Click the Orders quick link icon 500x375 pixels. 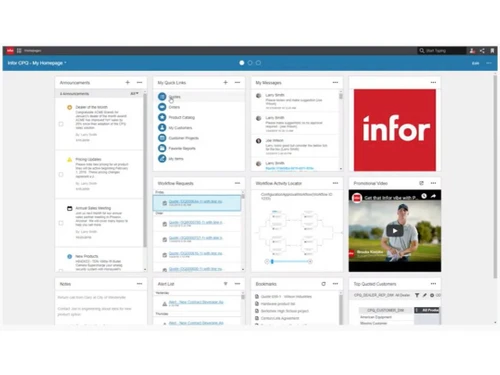(162, 107)
